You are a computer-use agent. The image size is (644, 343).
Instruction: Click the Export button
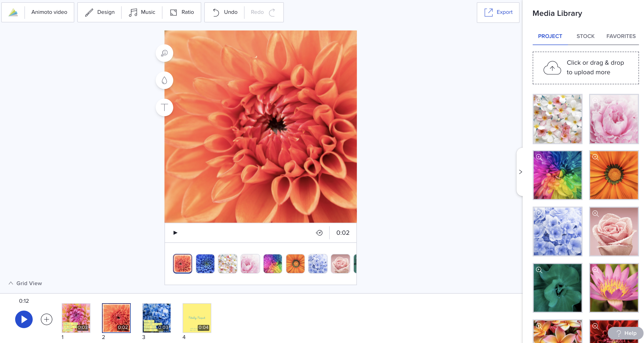498,12
